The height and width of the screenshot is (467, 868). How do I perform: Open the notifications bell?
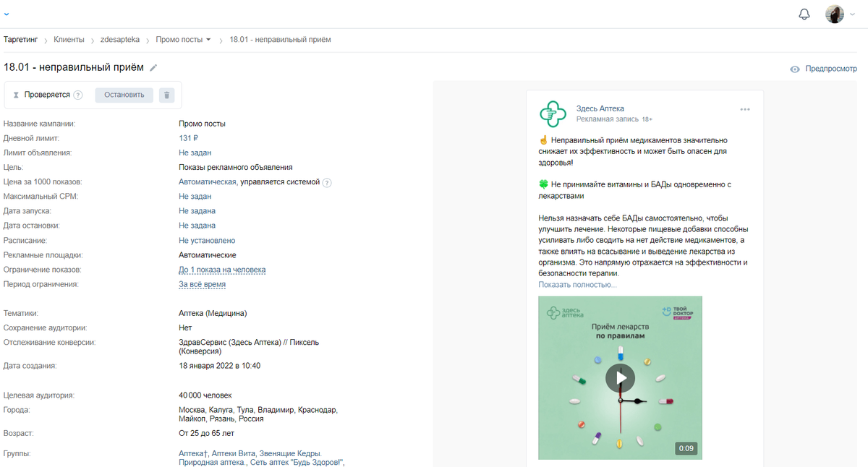coord(804,14)
